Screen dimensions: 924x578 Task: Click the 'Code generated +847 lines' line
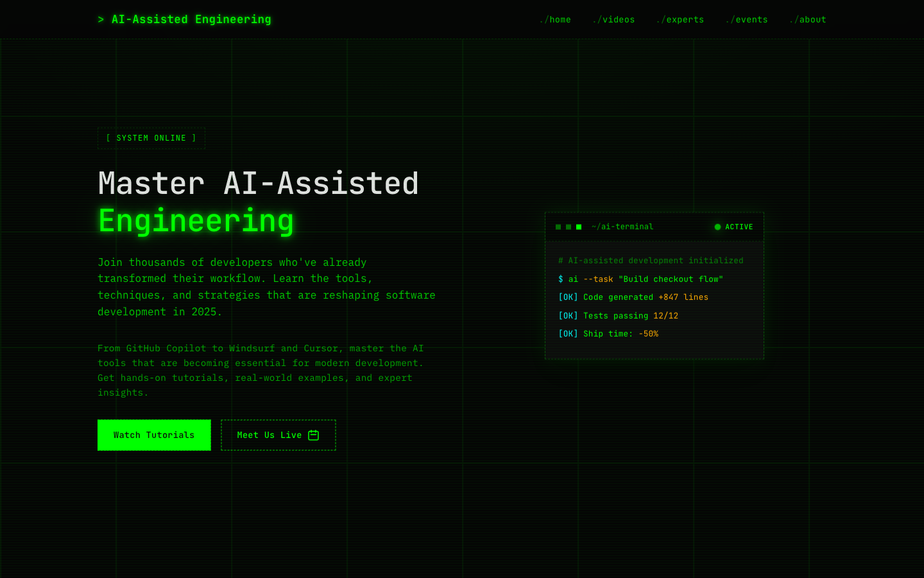pos(633,297)
